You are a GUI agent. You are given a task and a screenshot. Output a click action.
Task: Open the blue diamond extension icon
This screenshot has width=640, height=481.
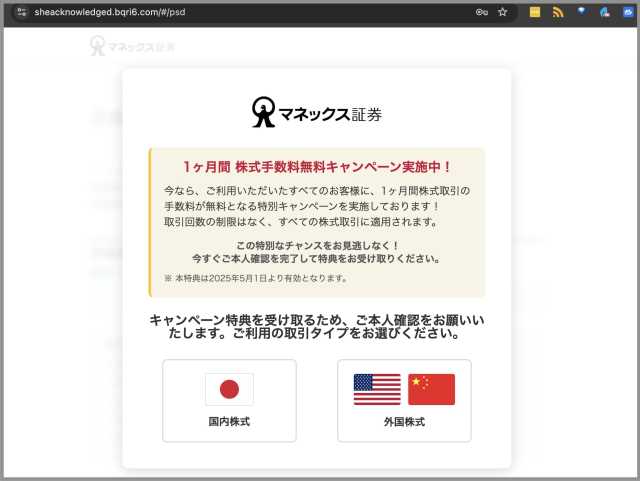pyautogui.click(x=581, y=12)
